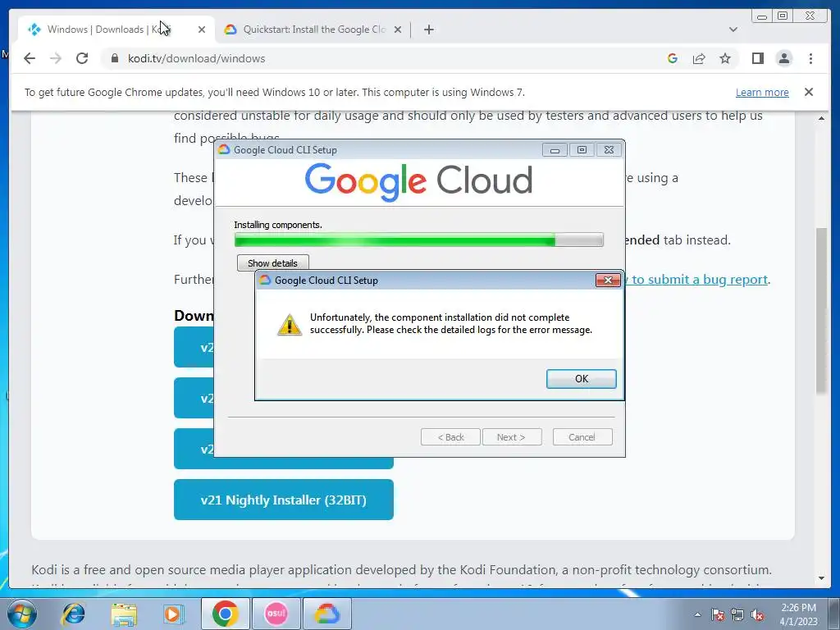Show hidden system tray icons
The height and width of the screenshot is (630, 840).
click(697, 615)
